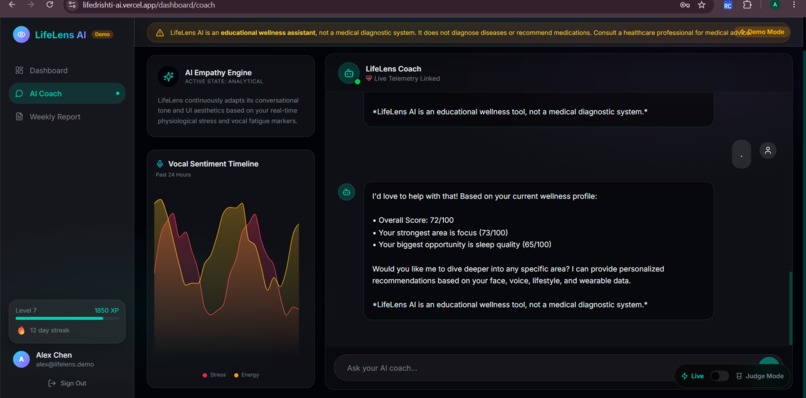Click the AI Empathy Engine sparkle icon

pyautogui.click(x=168, y=77)
